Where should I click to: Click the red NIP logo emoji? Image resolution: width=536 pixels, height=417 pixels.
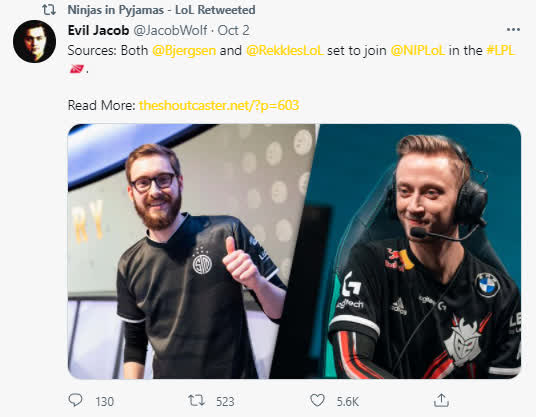click(x=77, y=69)
